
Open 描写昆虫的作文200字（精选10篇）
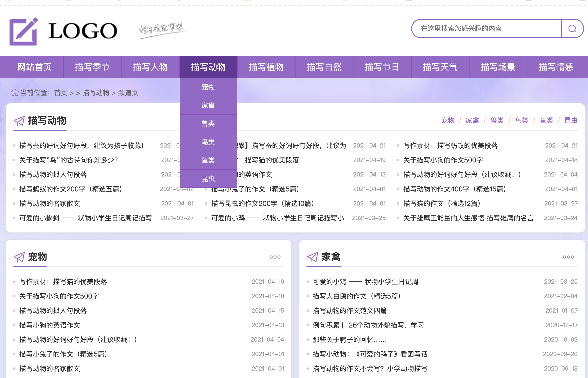263,203
